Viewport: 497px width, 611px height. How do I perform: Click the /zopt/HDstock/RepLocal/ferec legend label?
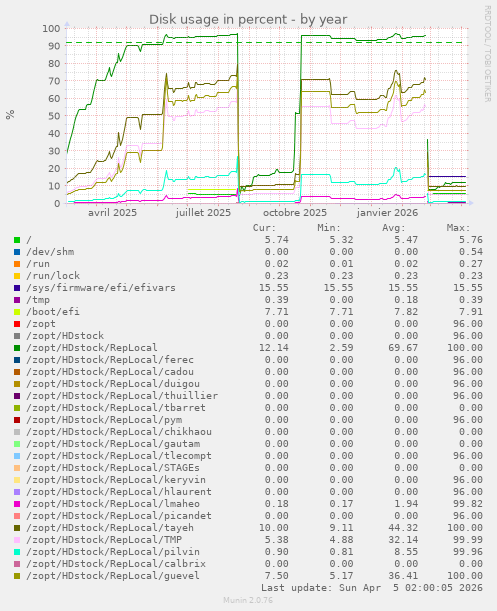(110, 360)
